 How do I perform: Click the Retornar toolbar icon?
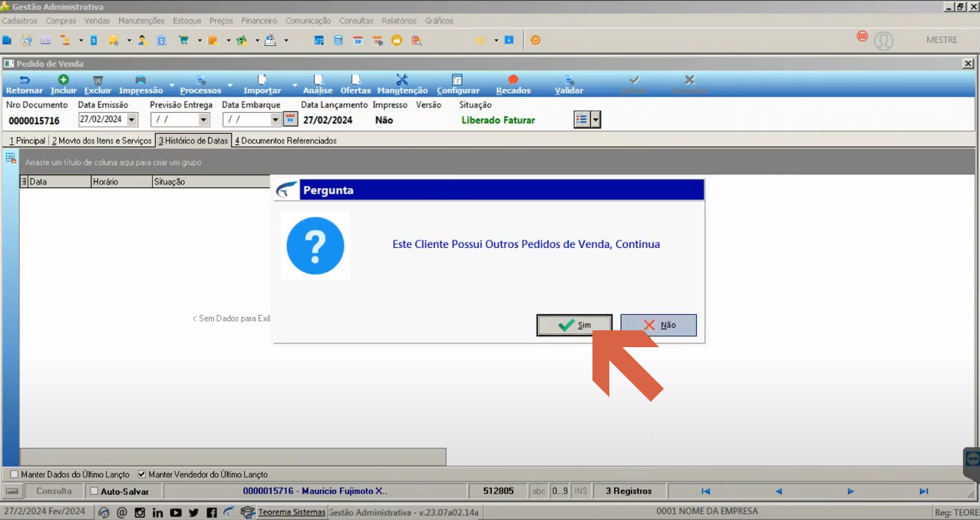(25, 80)
